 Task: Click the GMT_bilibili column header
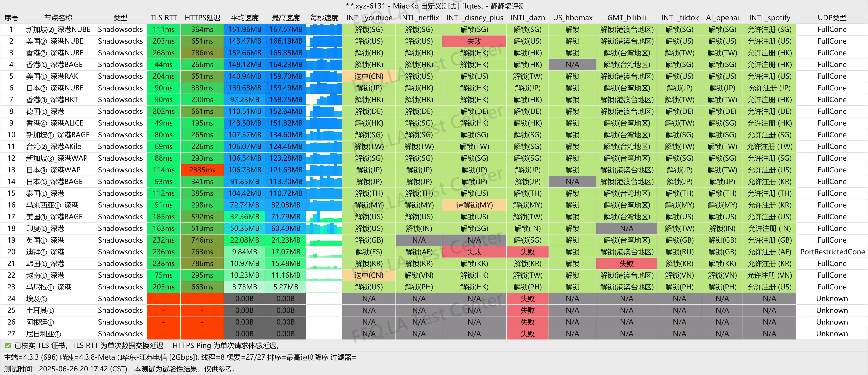[x=627, y=18]
